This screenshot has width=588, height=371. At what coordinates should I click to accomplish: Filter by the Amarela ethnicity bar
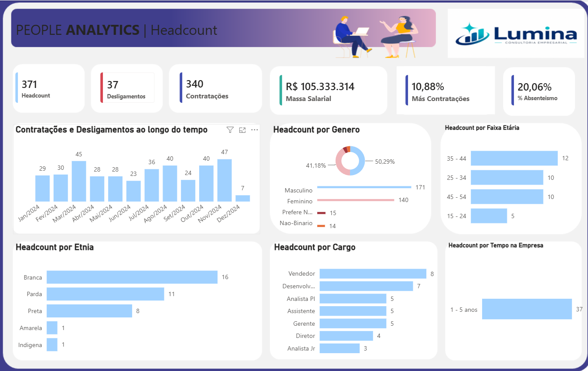click(52, 328)
